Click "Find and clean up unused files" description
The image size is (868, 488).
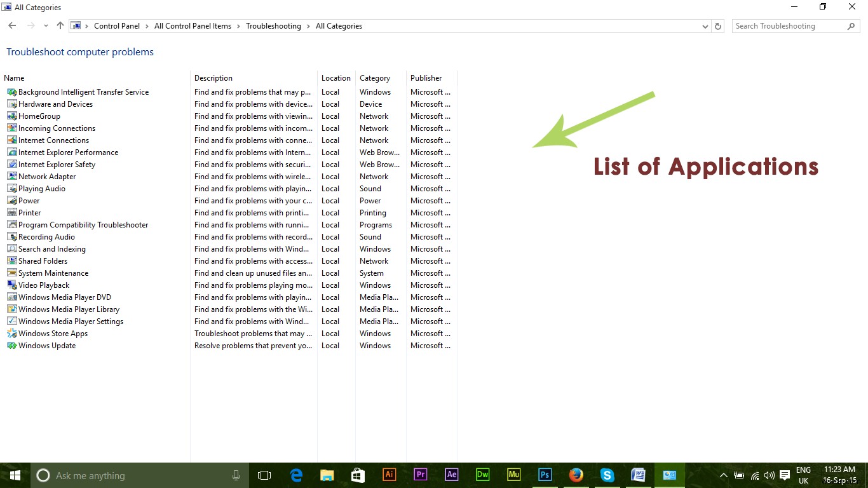(x=254, y=273)
